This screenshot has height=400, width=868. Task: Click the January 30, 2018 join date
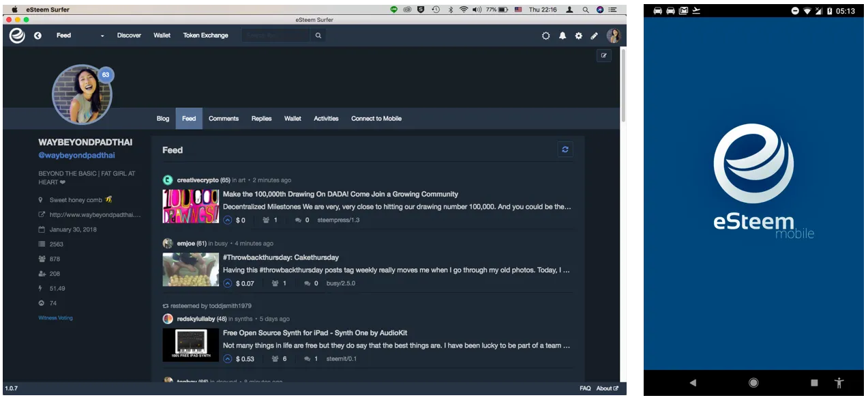(73, 229)
